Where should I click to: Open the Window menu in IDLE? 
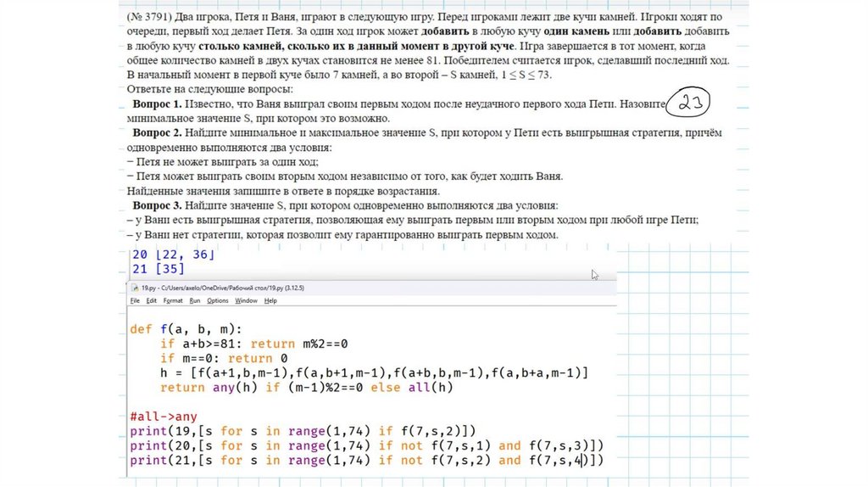pos(246,301)
